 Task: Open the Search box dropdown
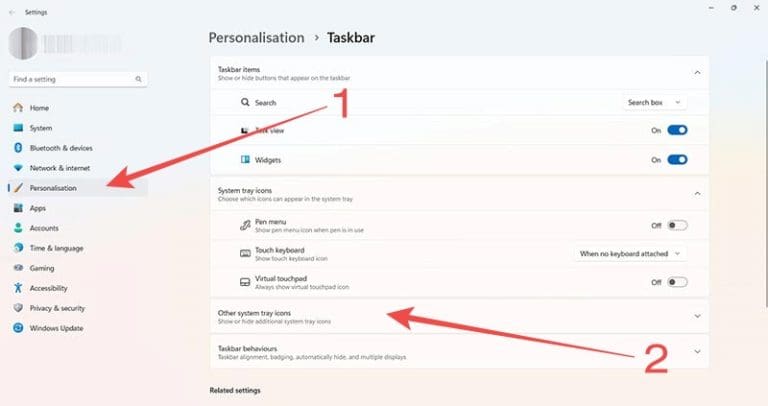coord(655,102)
